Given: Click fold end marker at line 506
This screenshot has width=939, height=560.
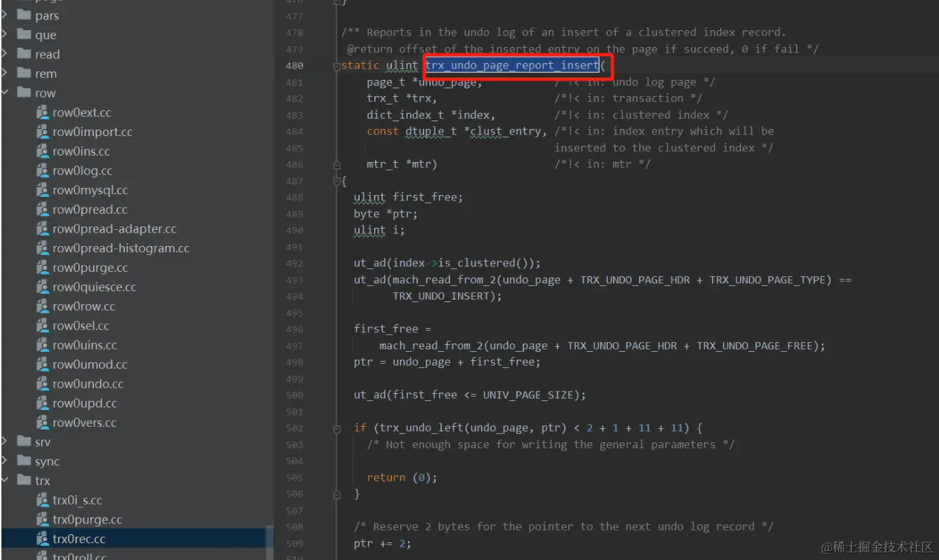Looking at the screenshot, I should tap(337, 494).
